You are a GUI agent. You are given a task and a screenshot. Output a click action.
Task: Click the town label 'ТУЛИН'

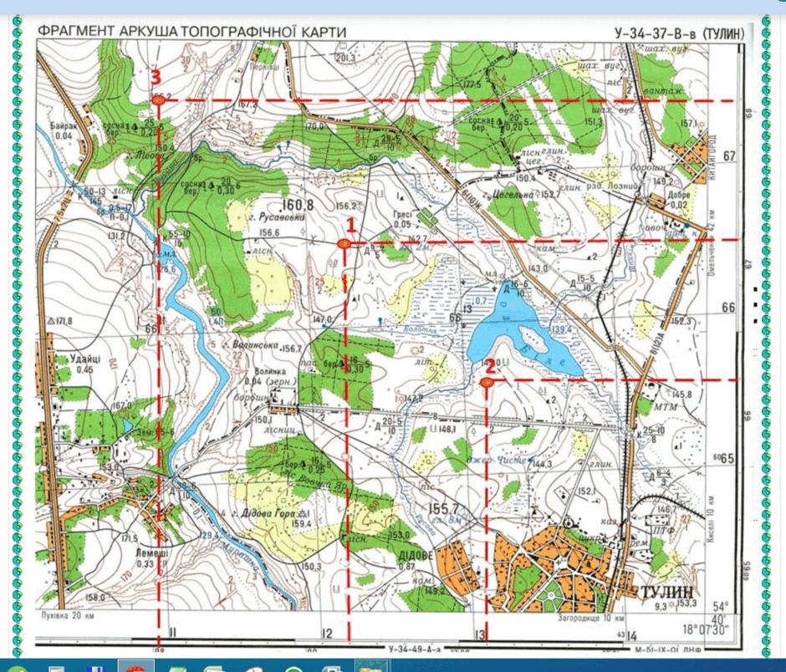[666, 592]
